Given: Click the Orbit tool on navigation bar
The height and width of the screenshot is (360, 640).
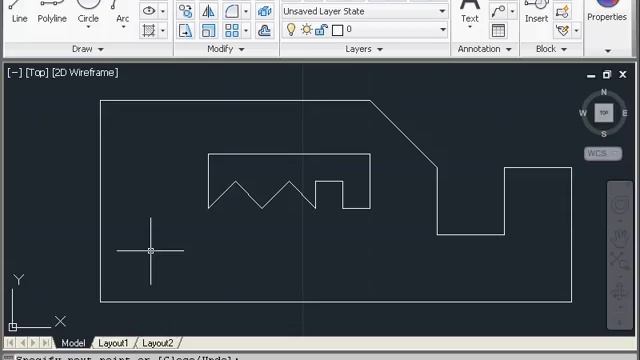Looking at the screenshot, I should (620, 292).
